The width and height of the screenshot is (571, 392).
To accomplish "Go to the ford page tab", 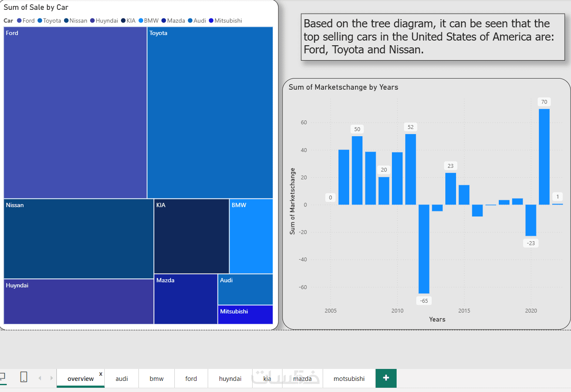I will tap(191, 378).
